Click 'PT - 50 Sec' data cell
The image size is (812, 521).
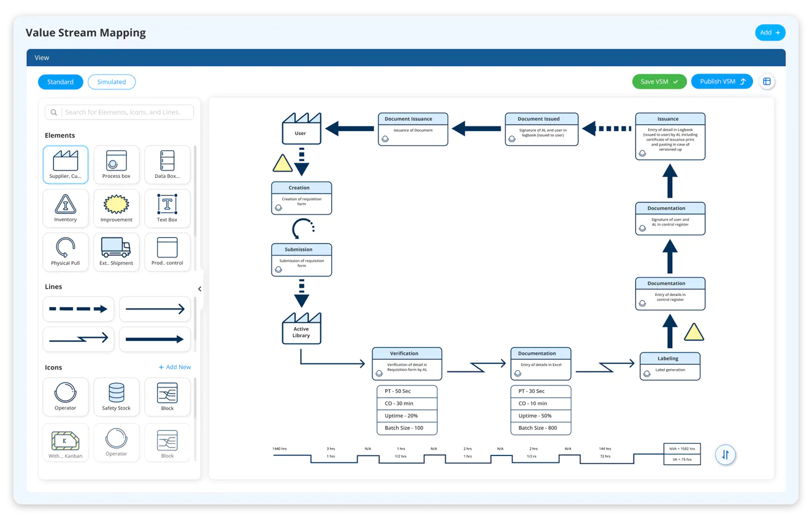coord(407,391)
